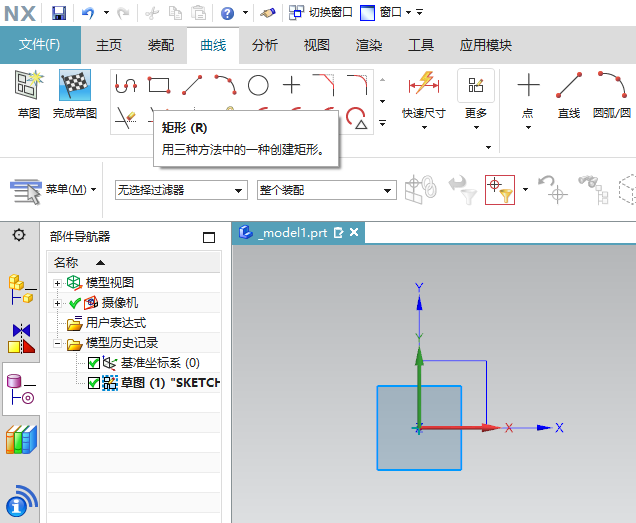Click the Point (点) command icon
Image resolution: width=636 pixels, height=523 pixels.
tap(528, 85)
